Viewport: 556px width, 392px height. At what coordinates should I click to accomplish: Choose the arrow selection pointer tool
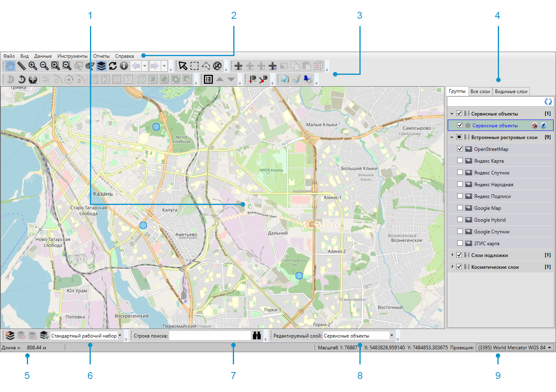click(x=183, y=66)
